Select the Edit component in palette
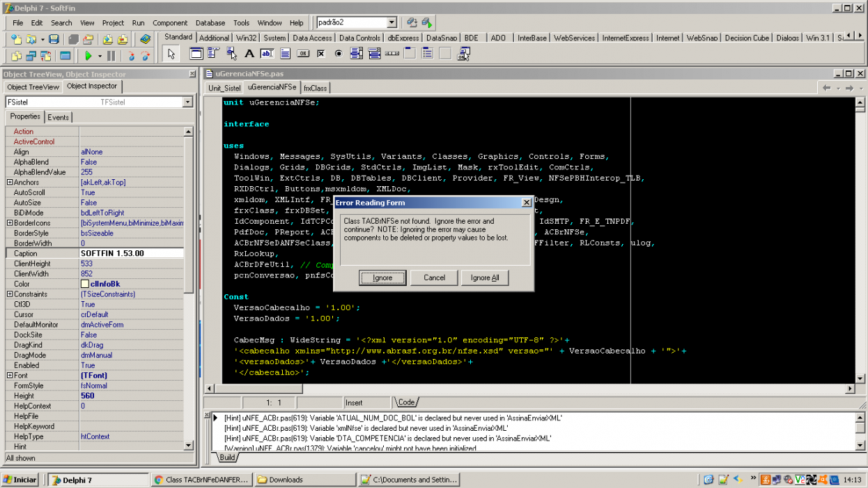The image size is (868, 488). pos(268,54)
